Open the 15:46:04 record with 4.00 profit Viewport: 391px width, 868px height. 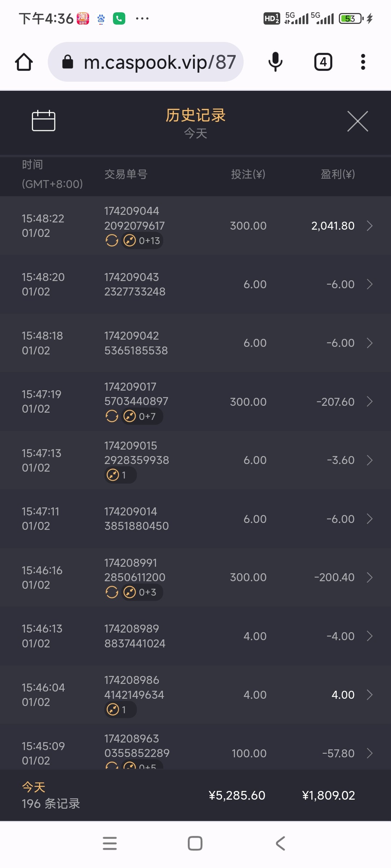click(x=369, y=695)
